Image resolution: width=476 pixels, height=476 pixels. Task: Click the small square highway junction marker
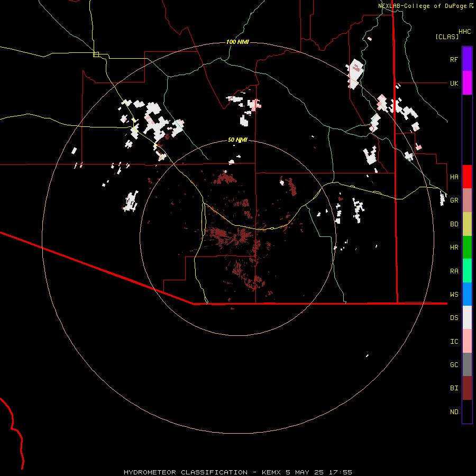pos(96,54)
